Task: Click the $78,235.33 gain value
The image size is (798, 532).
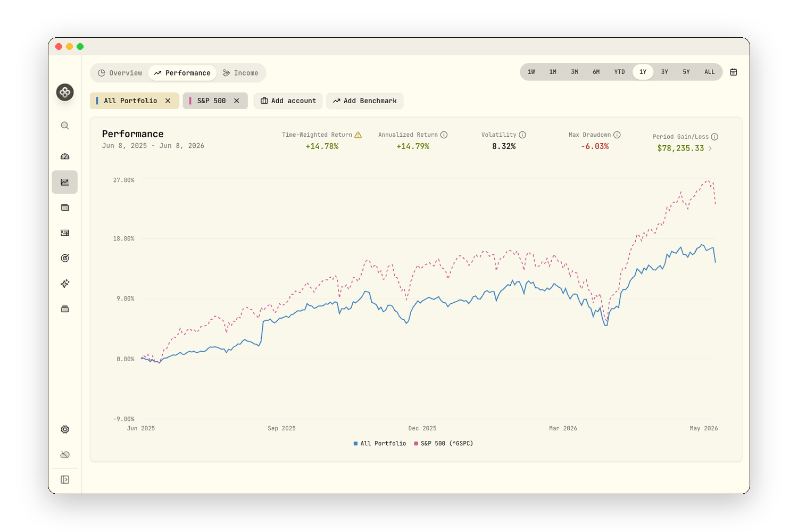Action: 680,148
